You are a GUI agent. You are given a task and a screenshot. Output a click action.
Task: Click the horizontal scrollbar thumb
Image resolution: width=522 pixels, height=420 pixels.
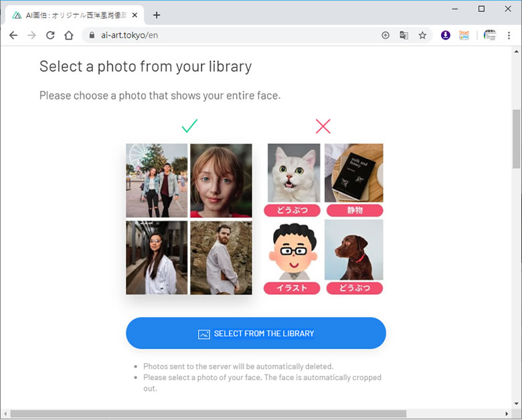(x=208, y=414)
